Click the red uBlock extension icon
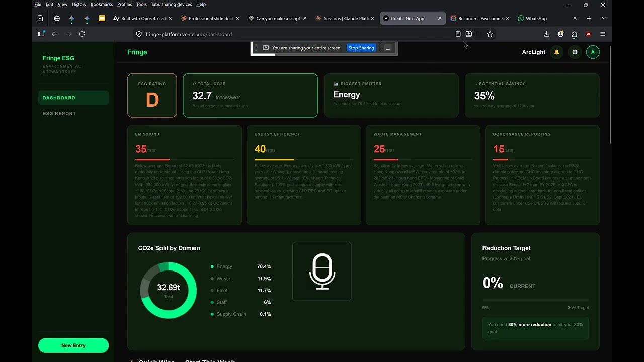 588,34
